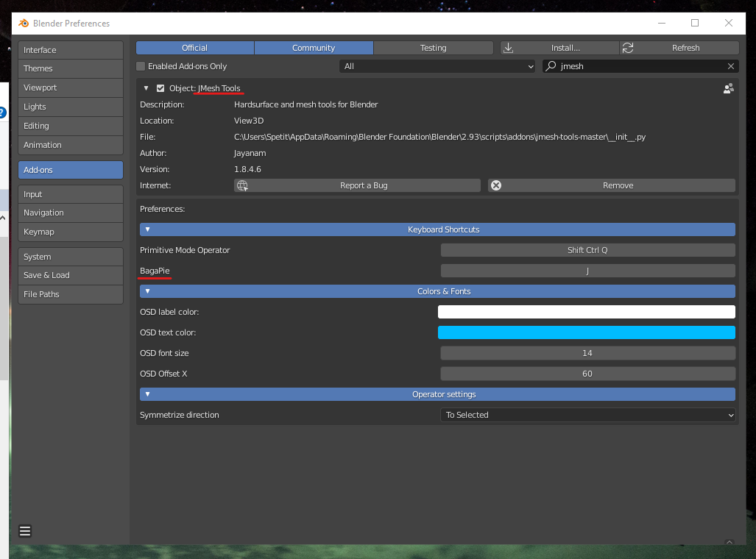
Task: Open the Keymap preferences tab
Action: tap(71, 232)
